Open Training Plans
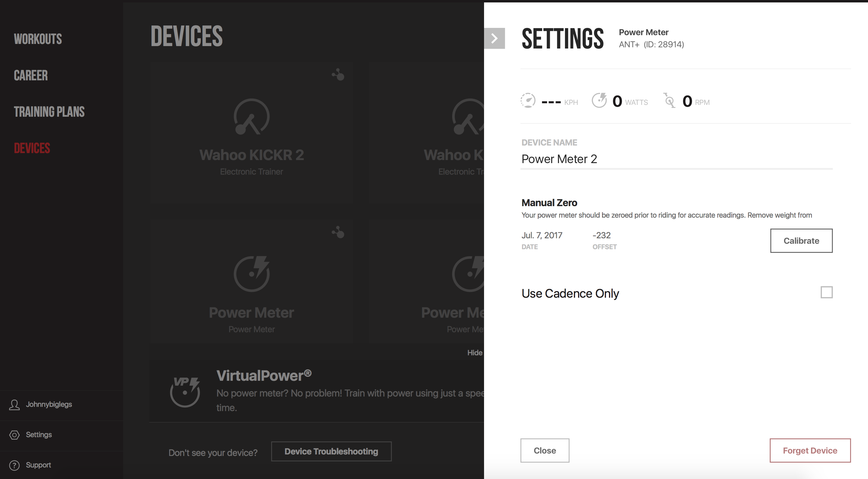This screenshot has width=868, height=479. pos(49,112)
